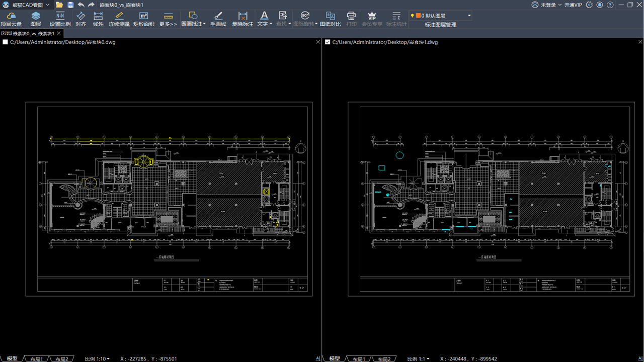Click the save file icon
The height and width of the screenshot is (362, 644).
(70, 5)
